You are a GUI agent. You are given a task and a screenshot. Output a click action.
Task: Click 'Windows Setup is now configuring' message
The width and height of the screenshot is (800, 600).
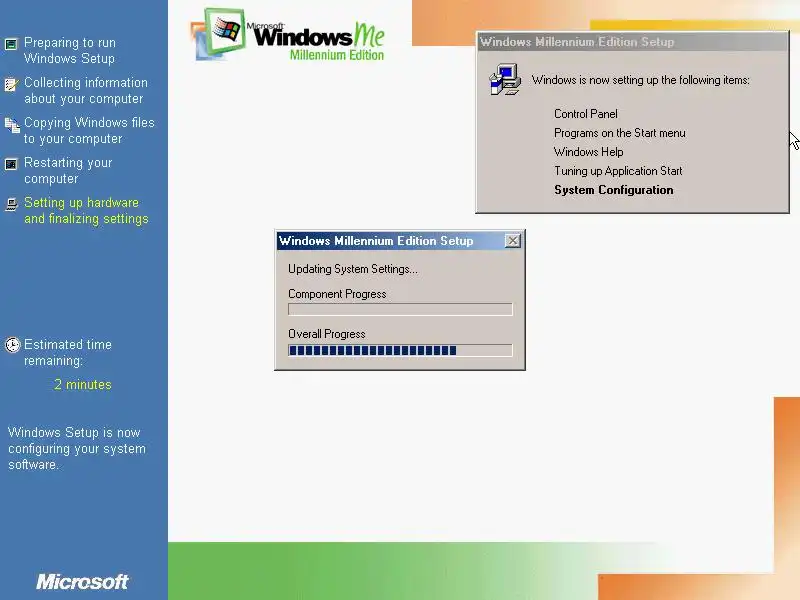click(77, 448)
